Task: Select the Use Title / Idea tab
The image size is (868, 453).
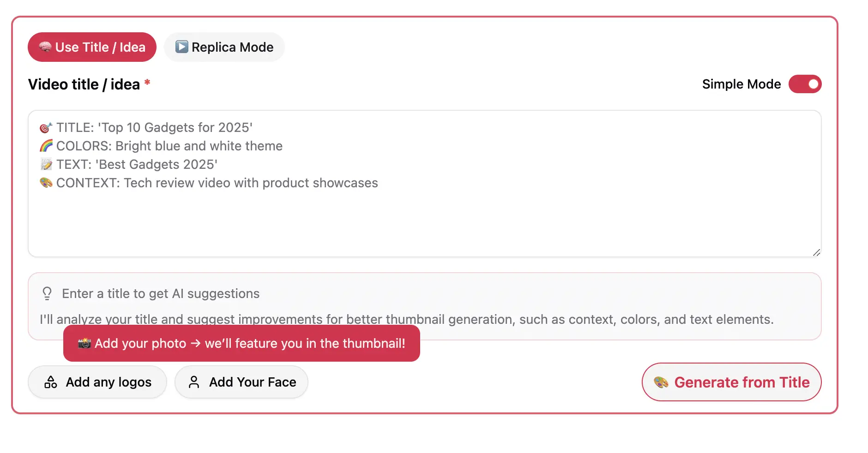Action: tap(92, 47)
